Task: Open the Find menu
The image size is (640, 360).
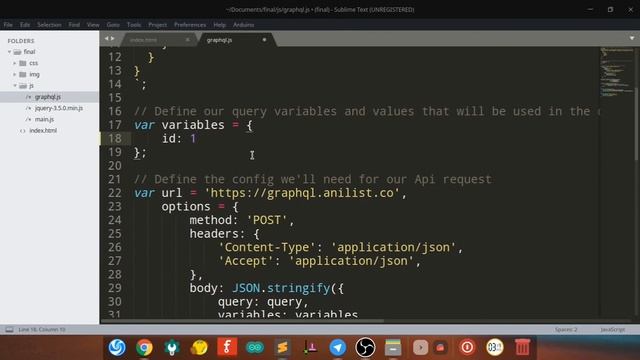Action: click(x=74, y=25)
